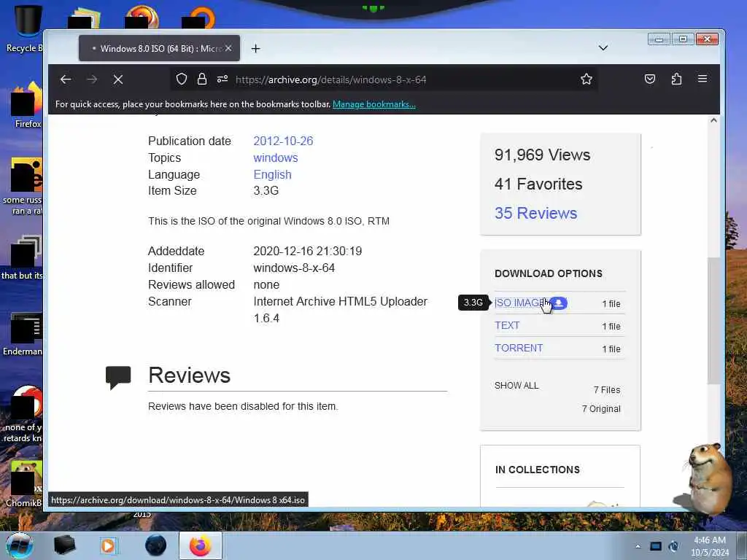The image size is (747, 560).
Task: Open site permissions icon in address bar
Action: pos(222,79)
